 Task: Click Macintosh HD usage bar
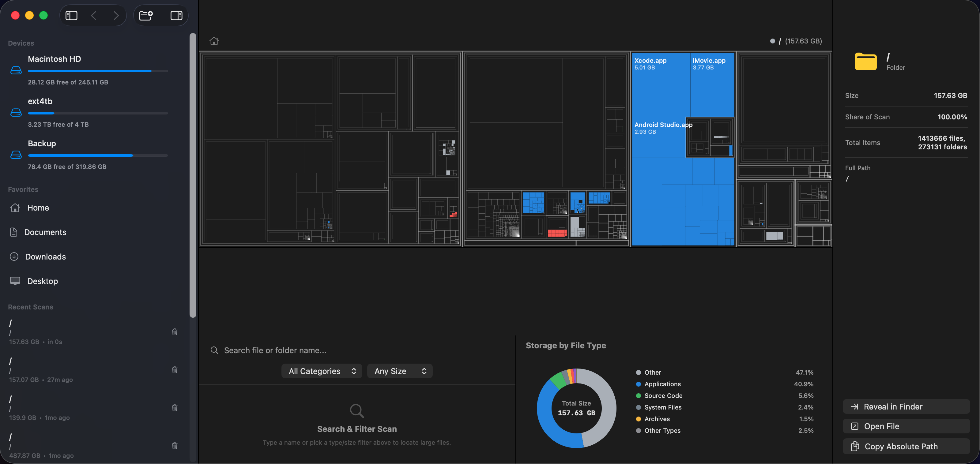tap(98, 71)
